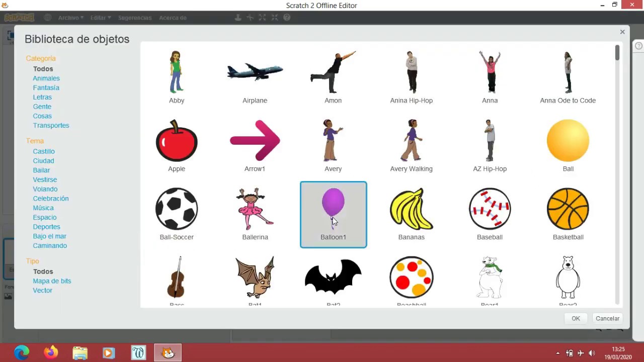Viewport: 644px width, 362px height.
Task: Choose the Airplane sprite
Action: [x=255, y=77]
